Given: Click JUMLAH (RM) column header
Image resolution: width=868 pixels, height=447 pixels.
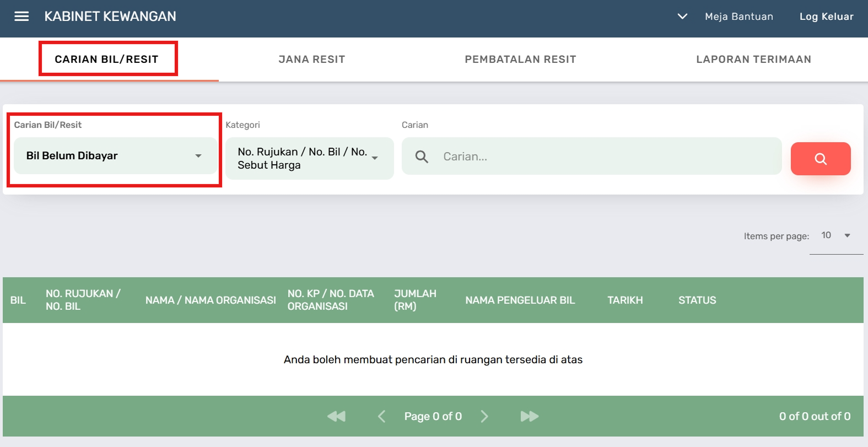Looking at the screenshot, I should (x=415, y=300).
